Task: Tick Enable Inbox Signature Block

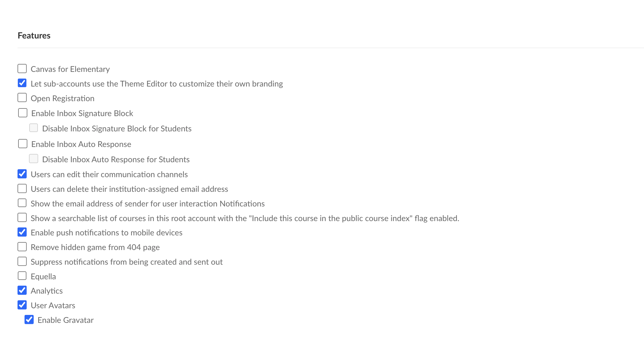Action: point(23,113)
